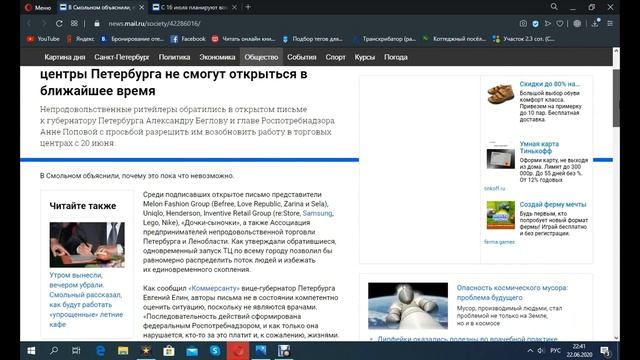
Task: Open the downloads icon in toolbar
Action: [x=596, y=23]
